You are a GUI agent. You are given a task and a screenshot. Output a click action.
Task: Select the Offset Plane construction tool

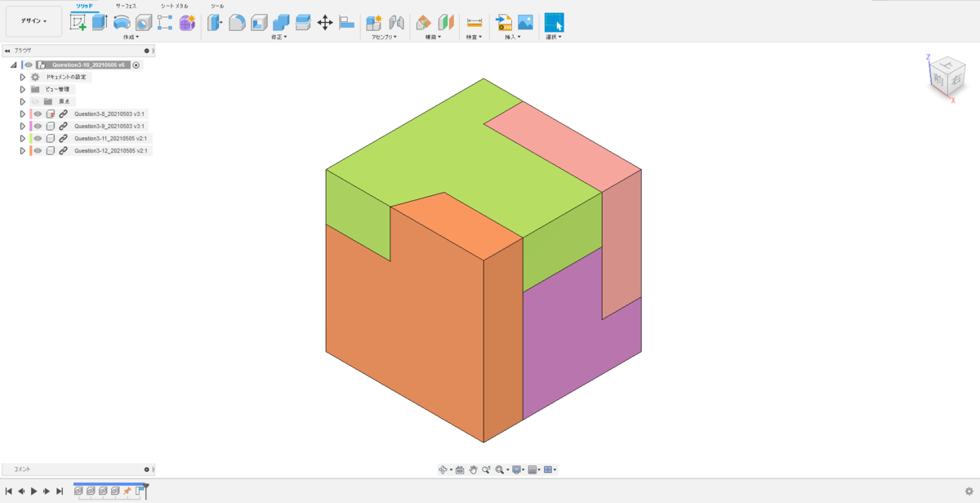click(x=423, y=23)
